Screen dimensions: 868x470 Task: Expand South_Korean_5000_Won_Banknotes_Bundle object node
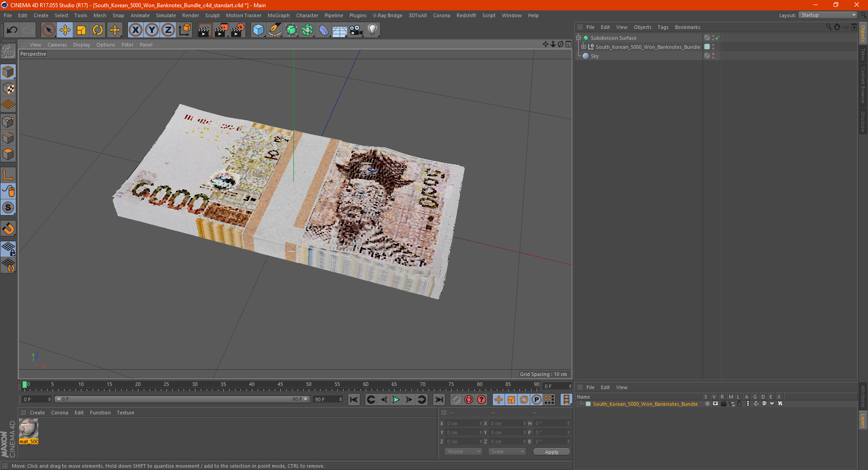click(x=583, y=47)
